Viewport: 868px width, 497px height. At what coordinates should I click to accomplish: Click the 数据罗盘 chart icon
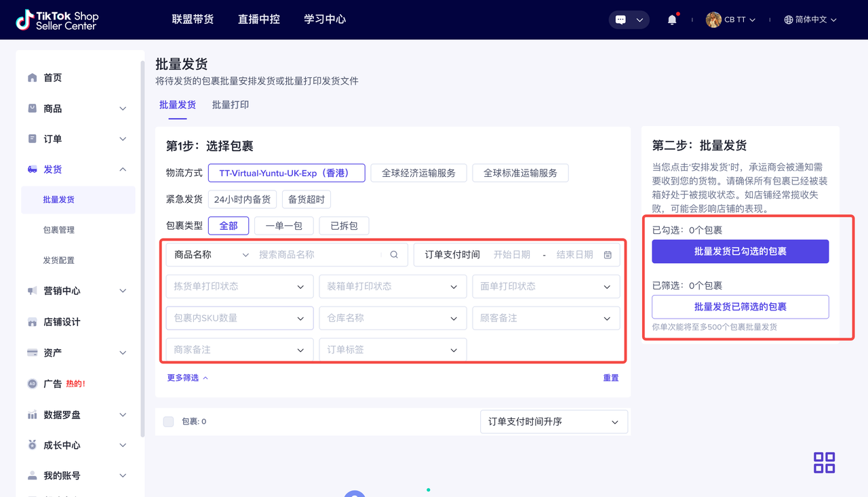tap(32, 415)
